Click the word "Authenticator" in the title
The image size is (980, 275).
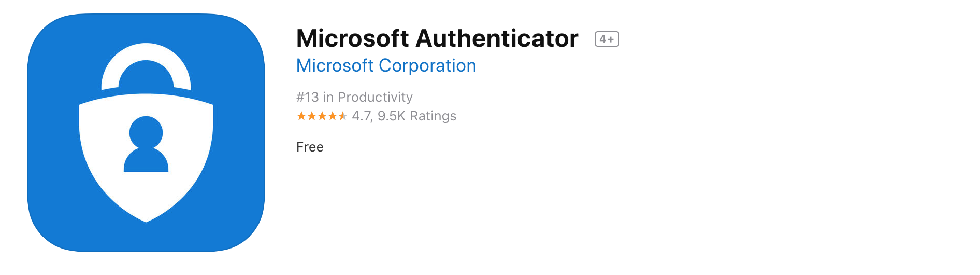497,38
